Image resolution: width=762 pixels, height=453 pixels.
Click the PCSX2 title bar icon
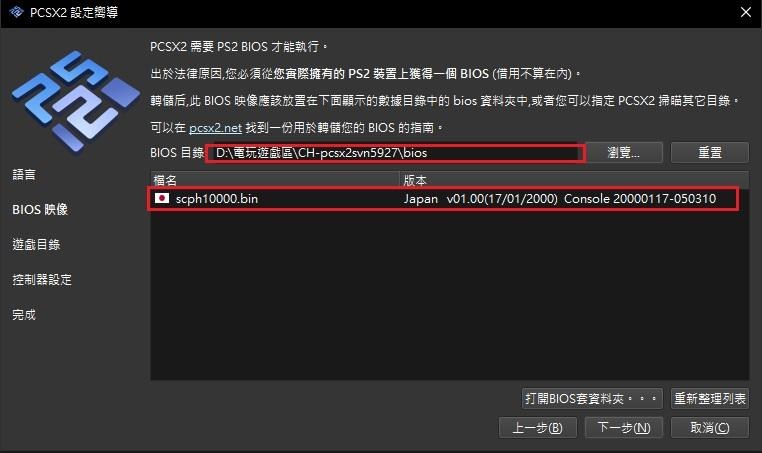16,12
